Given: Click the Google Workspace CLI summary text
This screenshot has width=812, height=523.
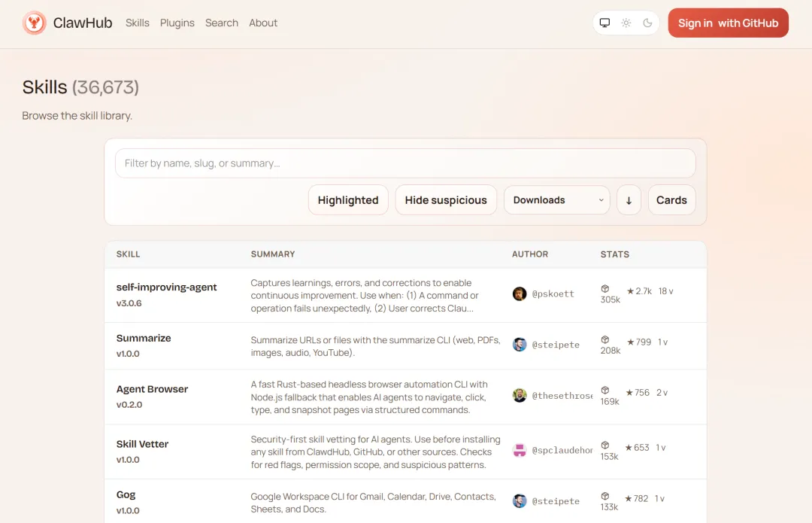Looking at the screenshot, I should point(374,503).
